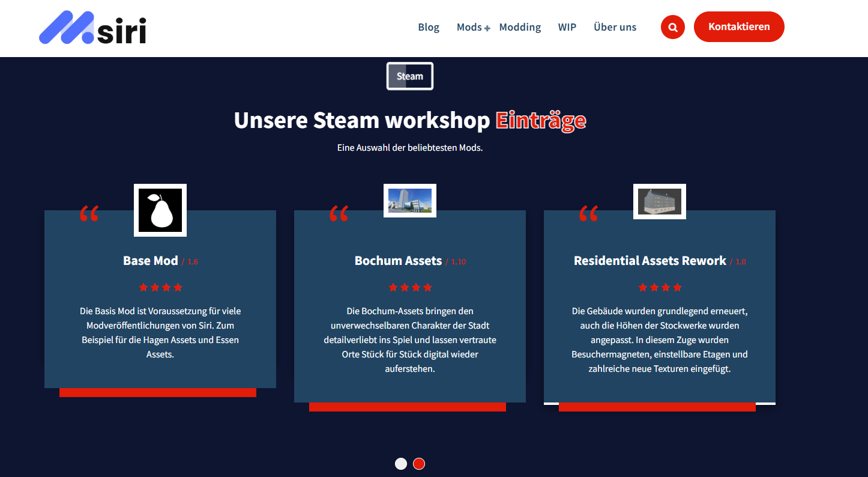The height and width of the screenshot is (477, 868).
Task: Open search with red magnifier icon
Action: point(672,27)
